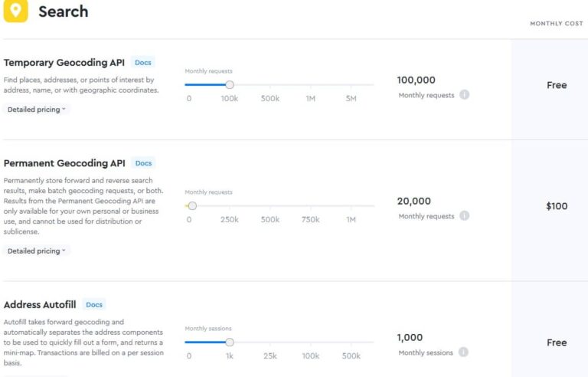588x377 pixels.
Task: Set Permanent Geocoding slider to 750k
Action: (x=310, y=205)
